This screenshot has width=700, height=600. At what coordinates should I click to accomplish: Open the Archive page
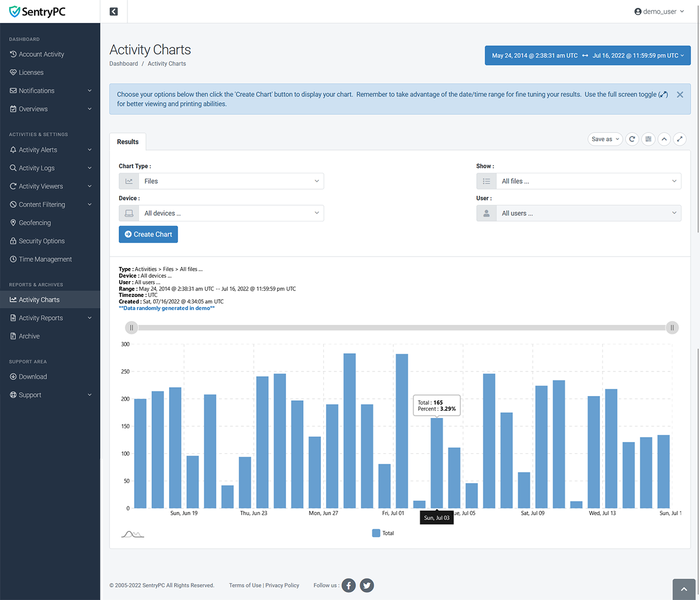[50, 336]
